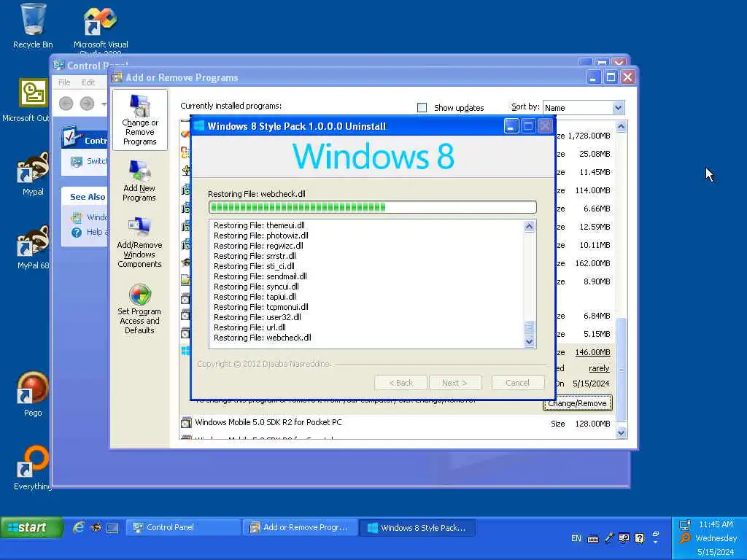This screenshot has height=560, width=747.
Task: Click the Show Desktop quick launch icon
Action: [112, 528]
